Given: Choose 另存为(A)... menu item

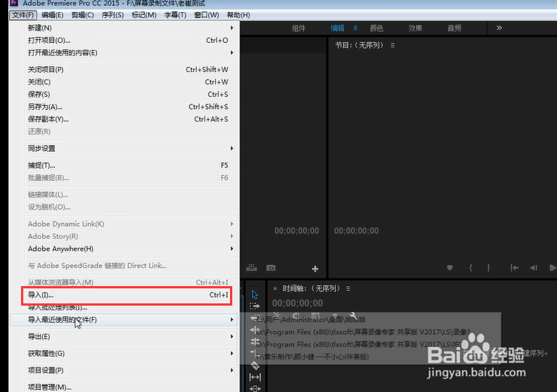Looking at the screenshot, I should point(128,107).
